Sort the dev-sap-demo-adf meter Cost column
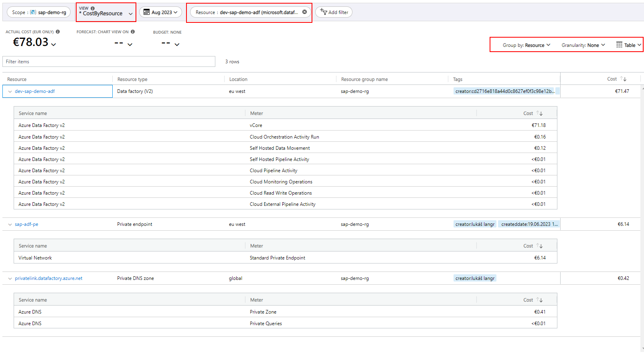 click(x=539, y=113)
